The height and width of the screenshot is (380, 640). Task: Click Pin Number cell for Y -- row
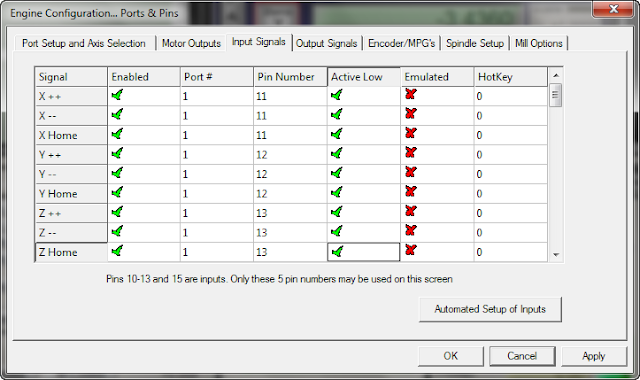tap(290, 174)
